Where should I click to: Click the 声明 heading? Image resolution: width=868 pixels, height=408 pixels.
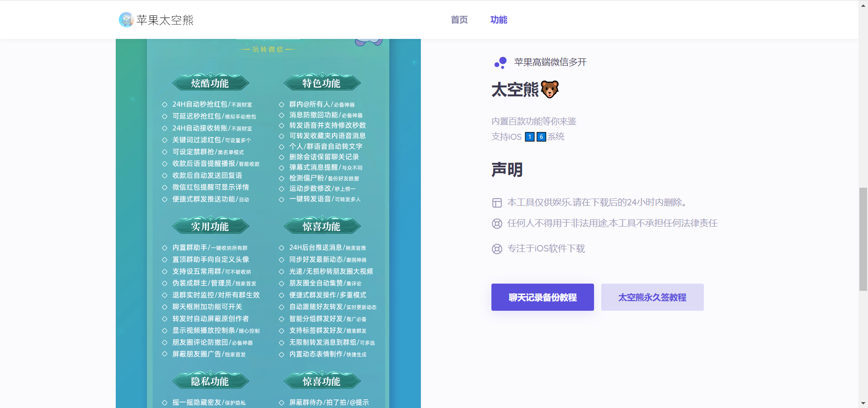coord(507,170)
